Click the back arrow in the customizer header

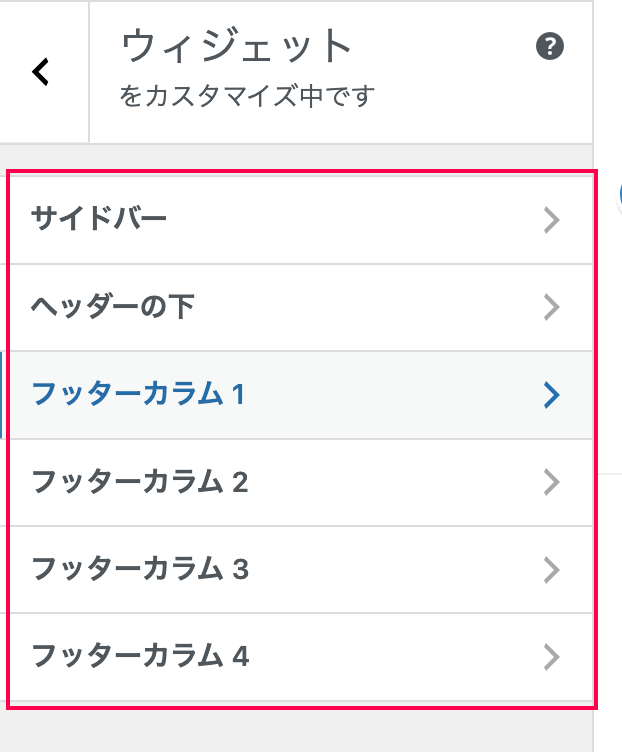[41, 72]
